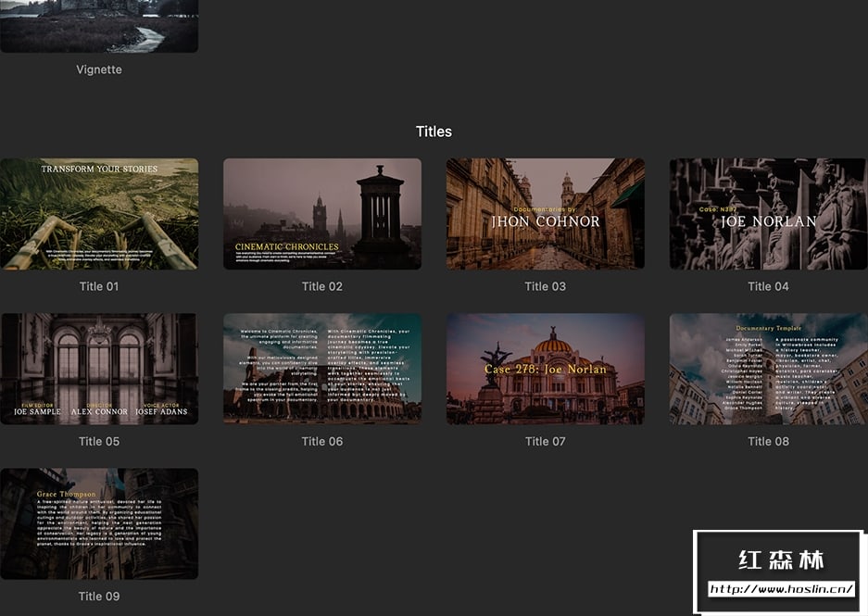The image size is (868, 616).
Task: Click the Title 05 label
Action: [99, 442]
